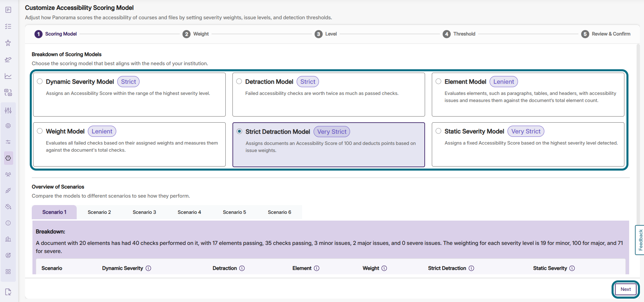Switch to Scenario 5 tab
This screenshot has width=644, height=302.
[x=234, y=212]
